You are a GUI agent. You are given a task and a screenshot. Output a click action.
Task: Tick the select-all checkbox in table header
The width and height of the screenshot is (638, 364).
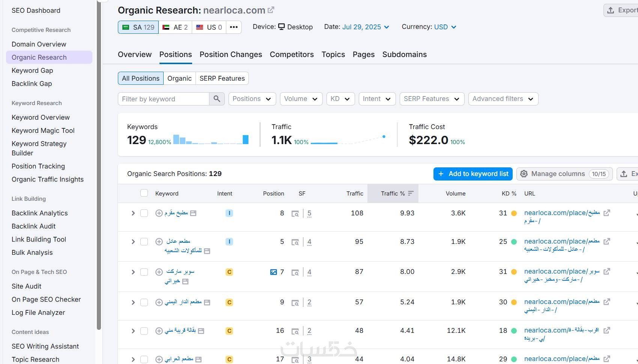144,193
